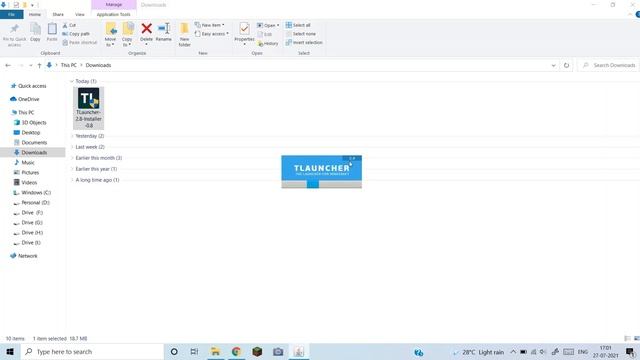
Task: Select Quick access in sidebar
Action: (x=29, y=86)
